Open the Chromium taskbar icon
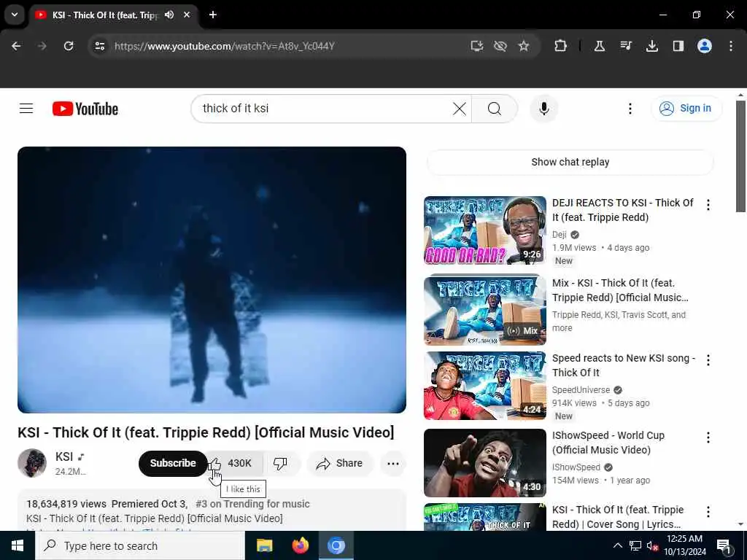 pyautogui.click(x=336, y=545)
